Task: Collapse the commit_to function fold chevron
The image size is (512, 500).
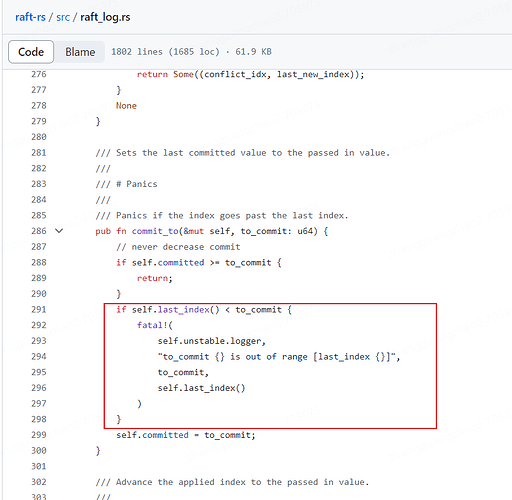Action: pos(59,231)
